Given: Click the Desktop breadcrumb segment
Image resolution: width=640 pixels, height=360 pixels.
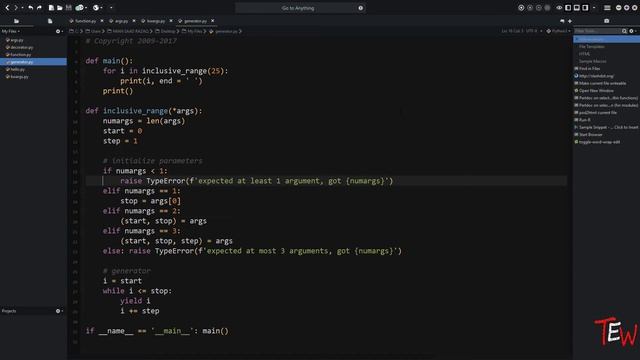Looking at the screenshot, I should coord(165,31).
